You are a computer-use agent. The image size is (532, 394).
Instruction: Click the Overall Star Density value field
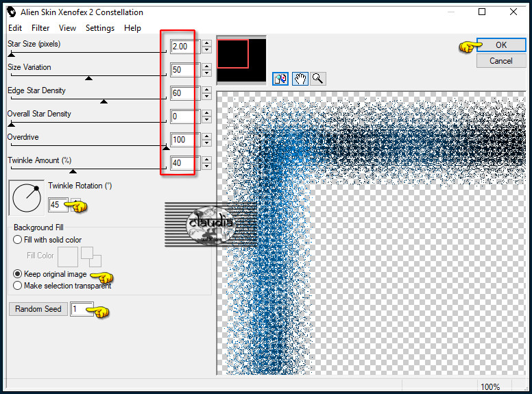[185, 116]
